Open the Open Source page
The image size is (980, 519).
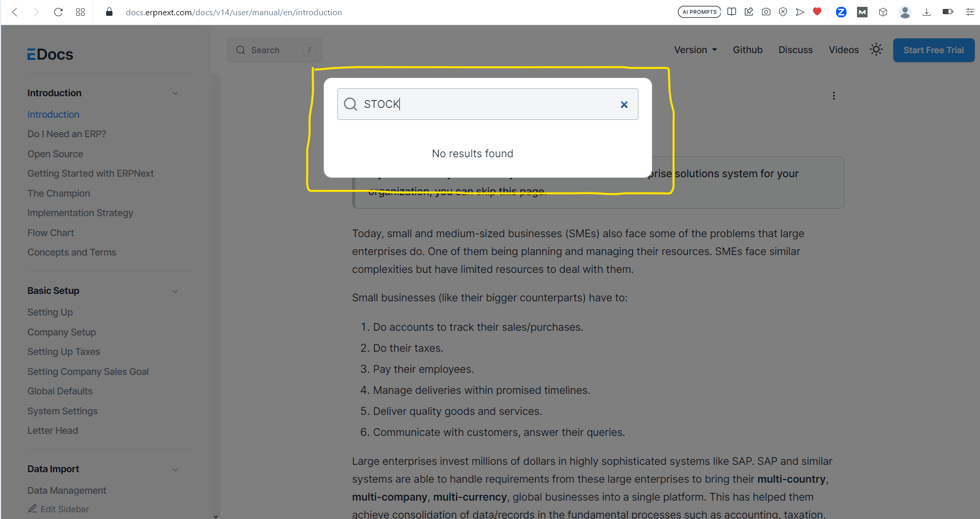point(55,154)
